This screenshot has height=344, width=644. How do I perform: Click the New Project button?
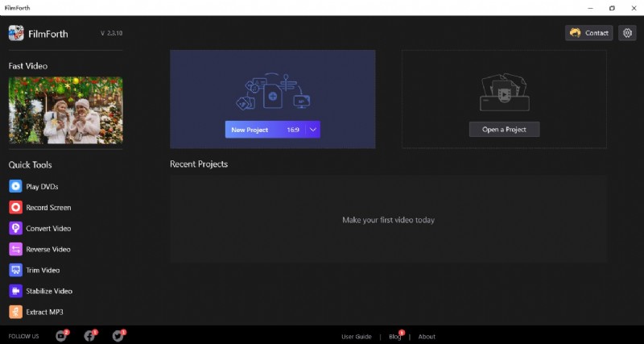[x=264, y=129]
